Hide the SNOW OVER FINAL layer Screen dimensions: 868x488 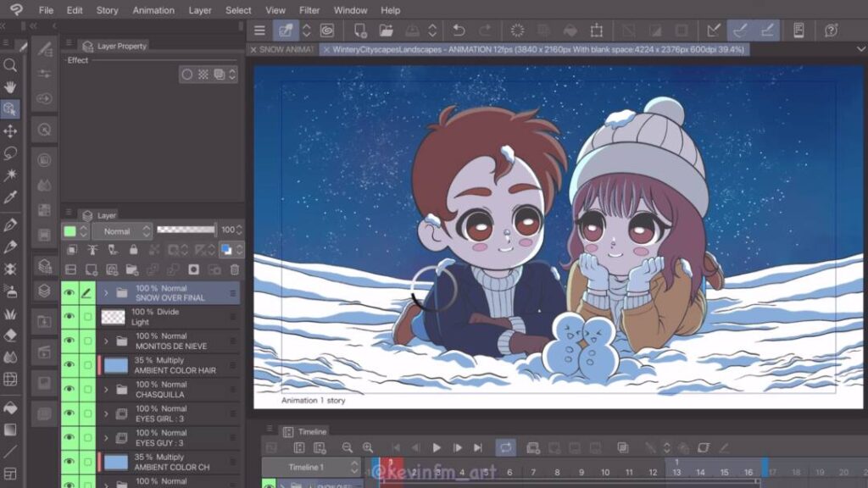70,292
